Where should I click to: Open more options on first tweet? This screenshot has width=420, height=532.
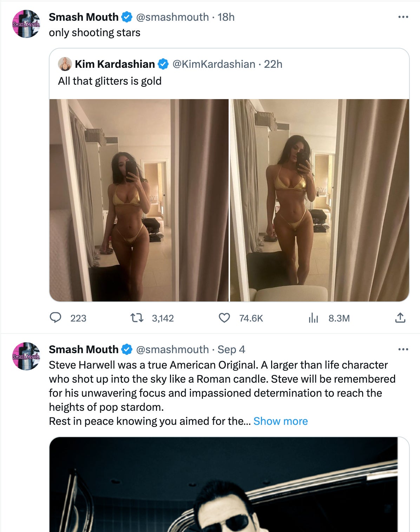(x=403, y=17)
